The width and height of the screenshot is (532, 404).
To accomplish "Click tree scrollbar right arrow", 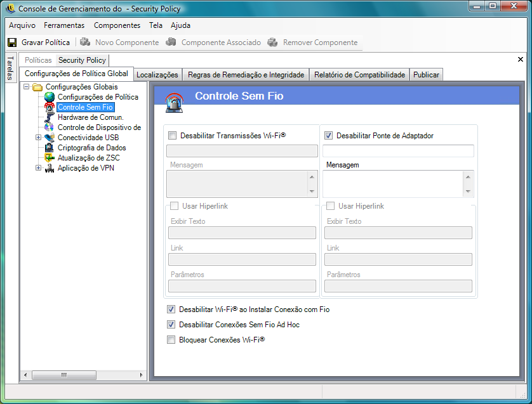I will [141, 375].
